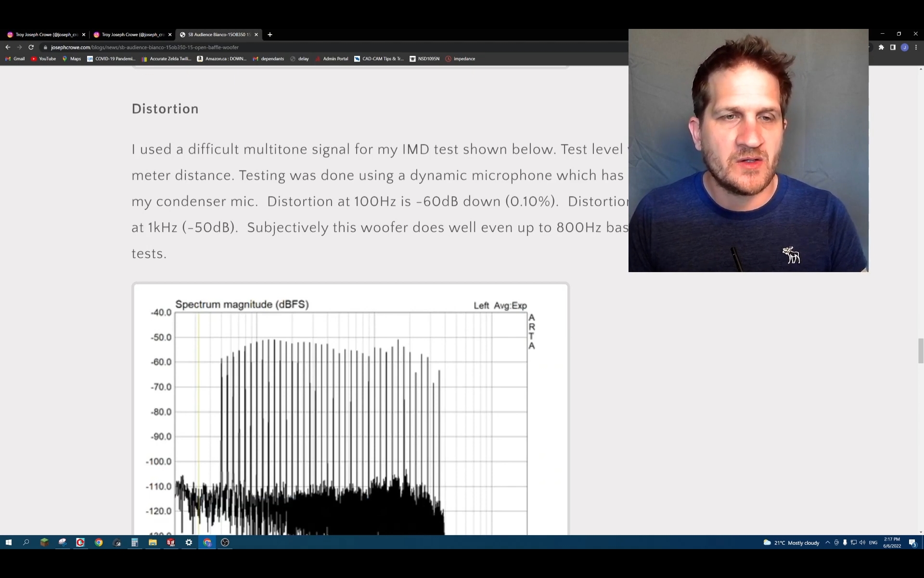Click the browser refresh icon
The height and width of the screenshot is (578, 924).
pyautogui.click(x=31, y=47)
